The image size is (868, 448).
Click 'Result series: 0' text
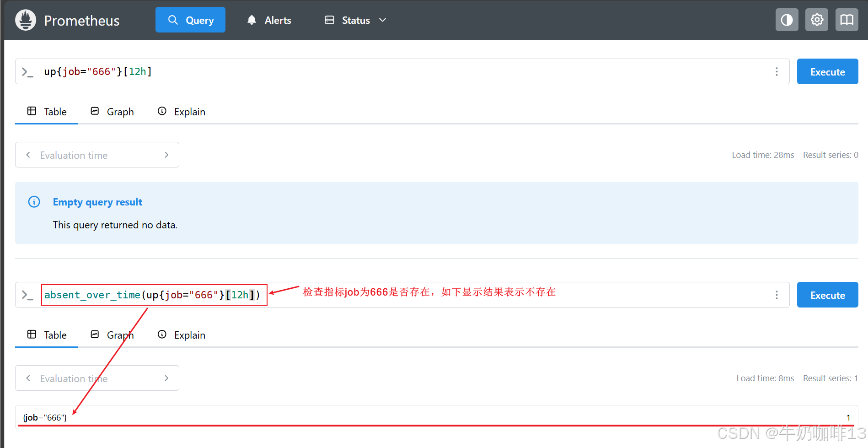pyautogui.click(x=830, y=155)
